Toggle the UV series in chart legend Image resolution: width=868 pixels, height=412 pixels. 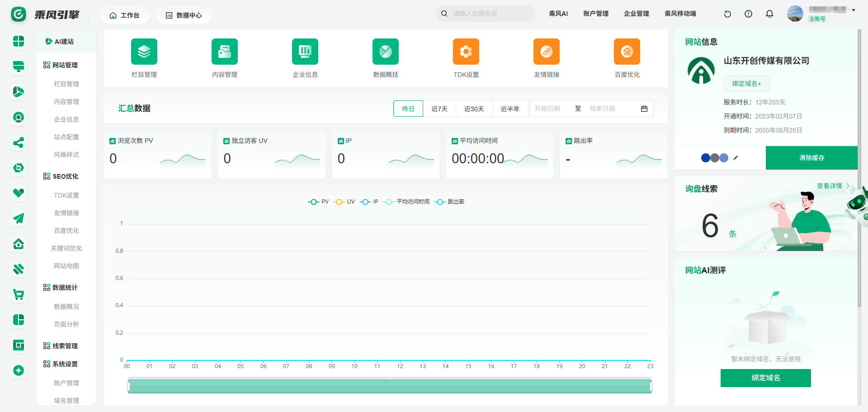(344, 202)
